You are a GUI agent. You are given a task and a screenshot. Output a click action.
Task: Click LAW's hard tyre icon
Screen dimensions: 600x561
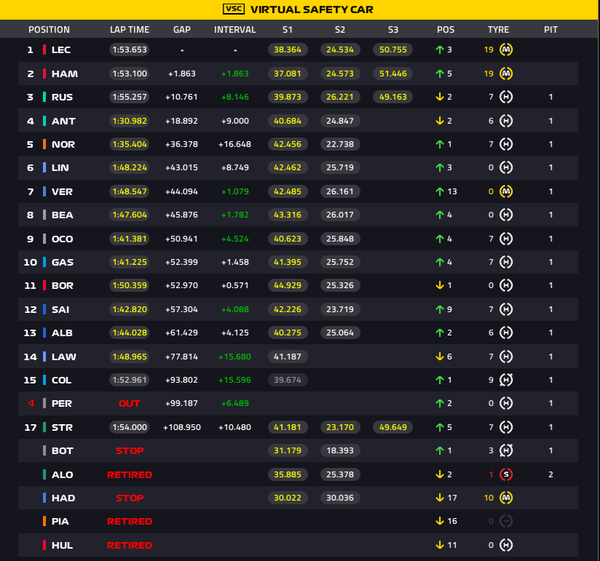[506, 357]
